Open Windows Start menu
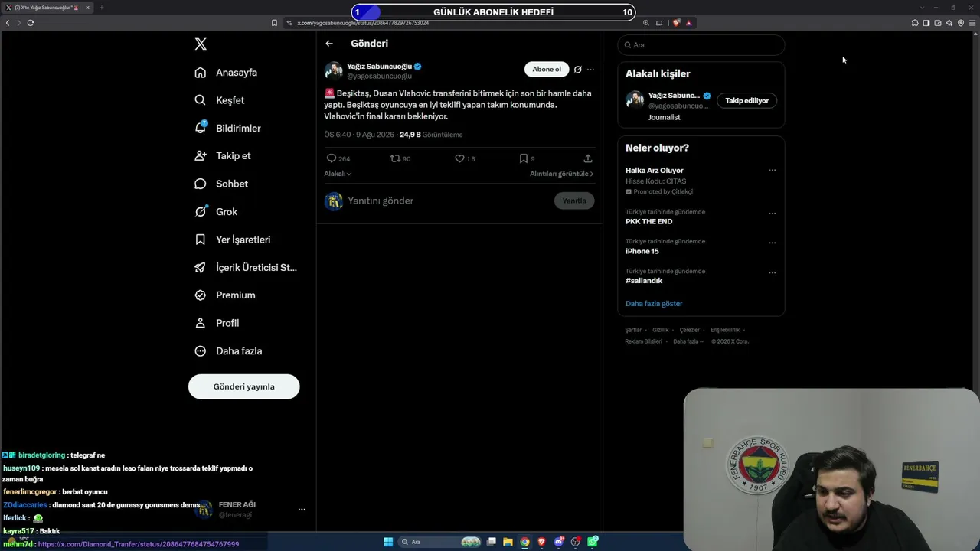The image size is (980, 551). click(x=388, y=542)
